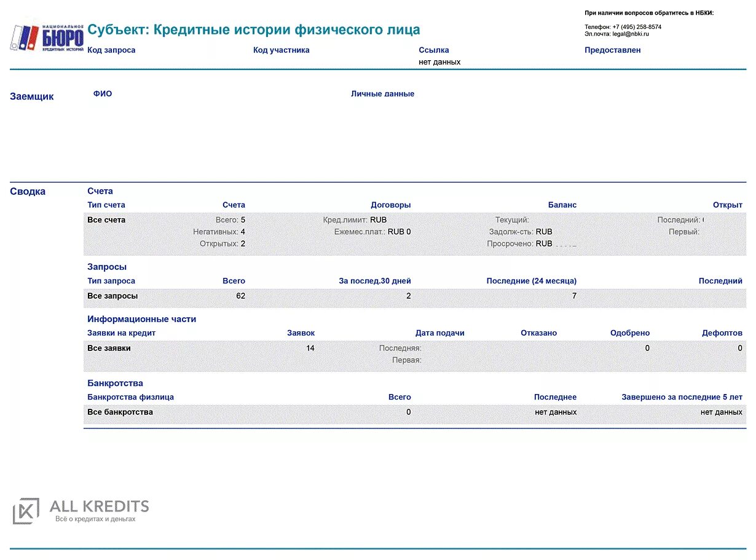Click the 'Первая:' application date label
The width and height of the screenshot is (756, 560).
407,360
